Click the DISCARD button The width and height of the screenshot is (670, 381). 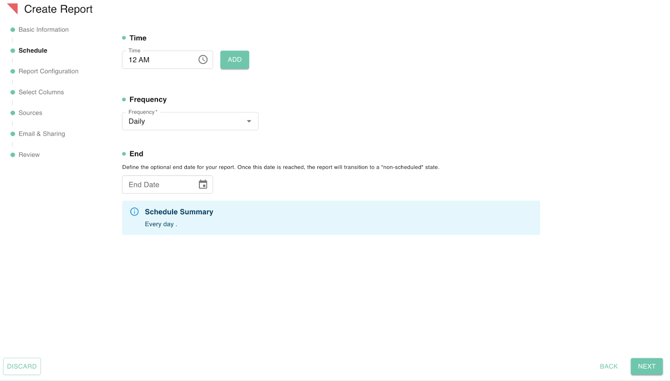tap(22, 366)
